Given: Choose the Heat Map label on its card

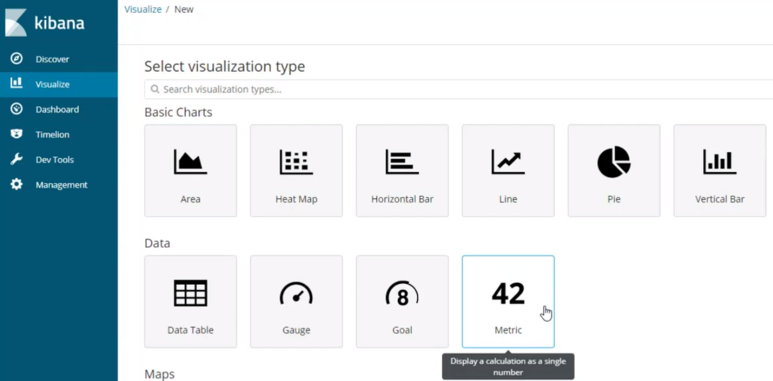Looking at the screenshot, I should (x=296, y=199).
